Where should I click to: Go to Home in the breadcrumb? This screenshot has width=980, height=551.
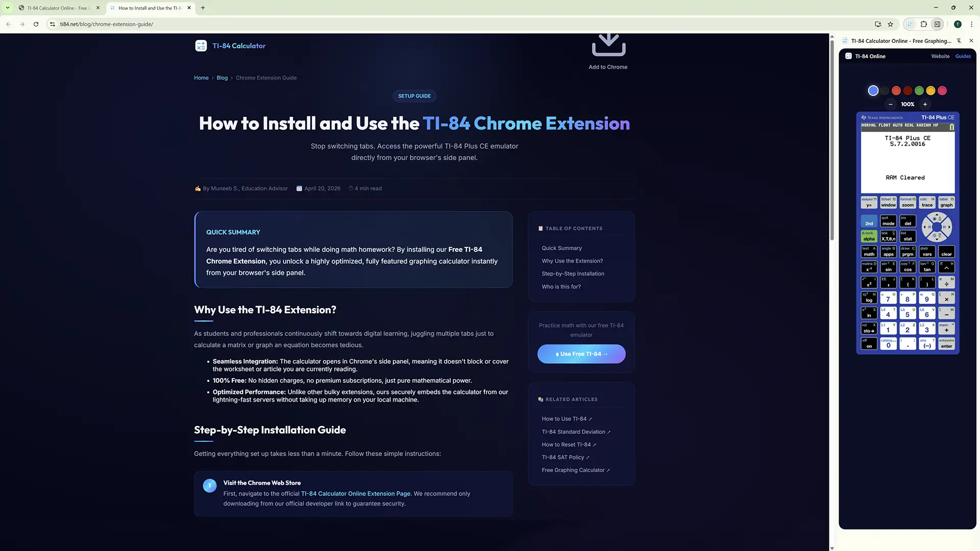201,78
